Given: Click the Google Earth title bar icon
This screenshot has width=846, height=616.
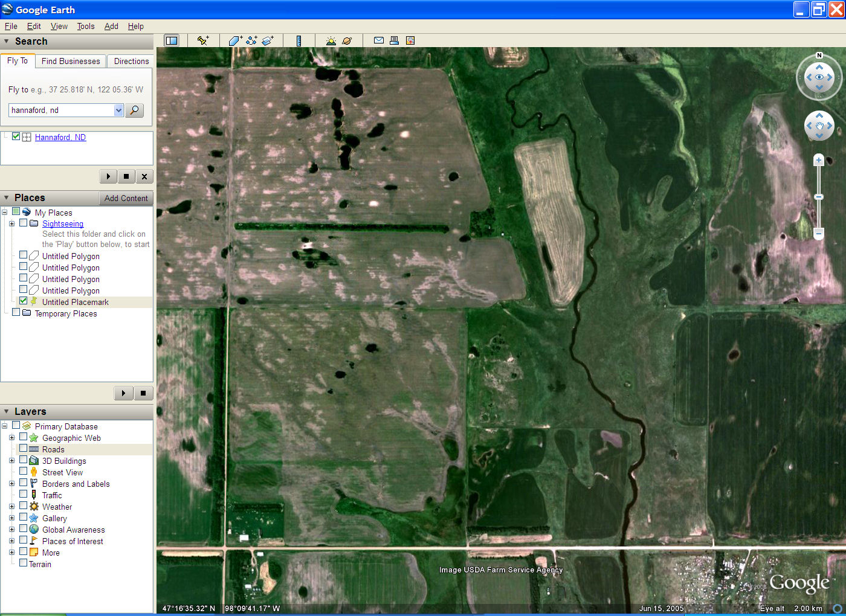Looking at the screenshot, I should click(7, 9).
